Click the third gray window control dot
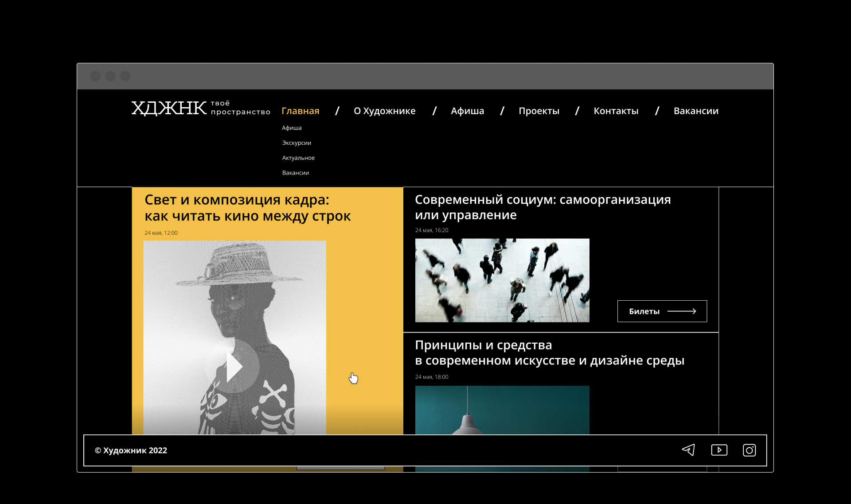This screenshot has width=851, height=504. pyautogui.click(x=125, y=76)
